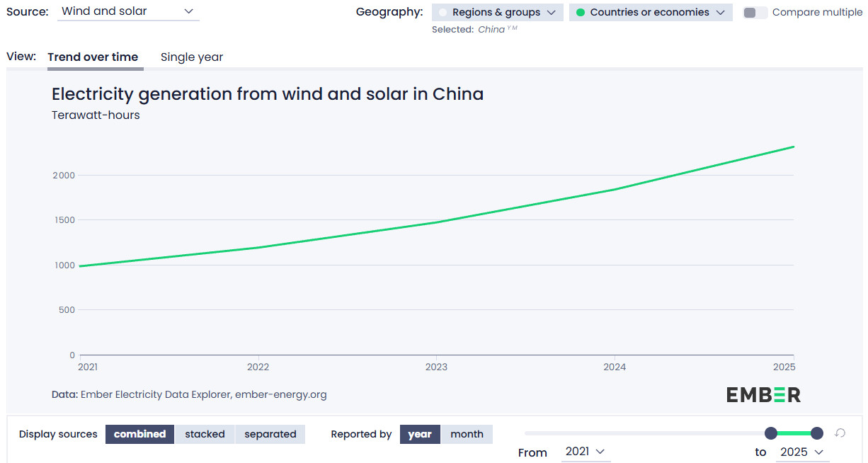The width and height of the screenshot is (868, 463).
Task: Open the Source dropdown showing Wind and solar
Action: [128, 12]
